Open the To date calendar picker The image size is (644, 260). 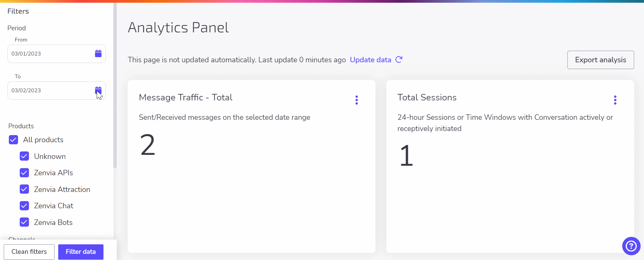coord(98,90)
